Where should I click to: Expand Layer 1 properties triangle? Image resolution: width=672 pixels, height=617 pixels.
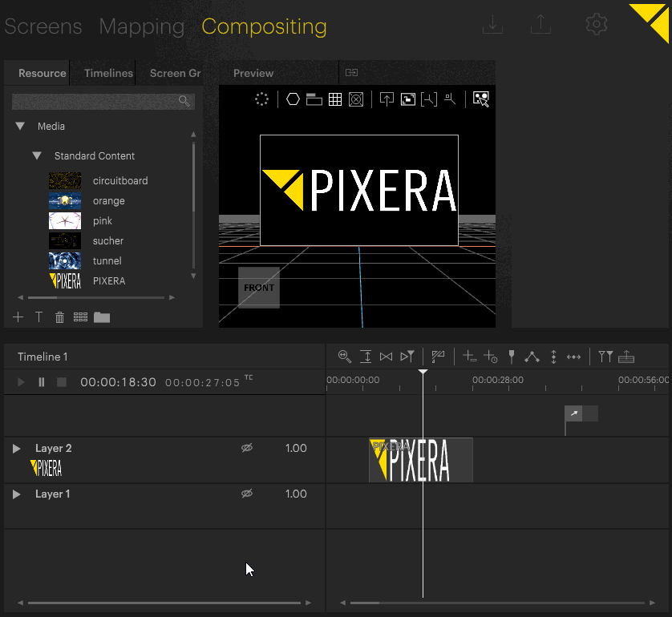pyautogui.click(x=16, y=494)
